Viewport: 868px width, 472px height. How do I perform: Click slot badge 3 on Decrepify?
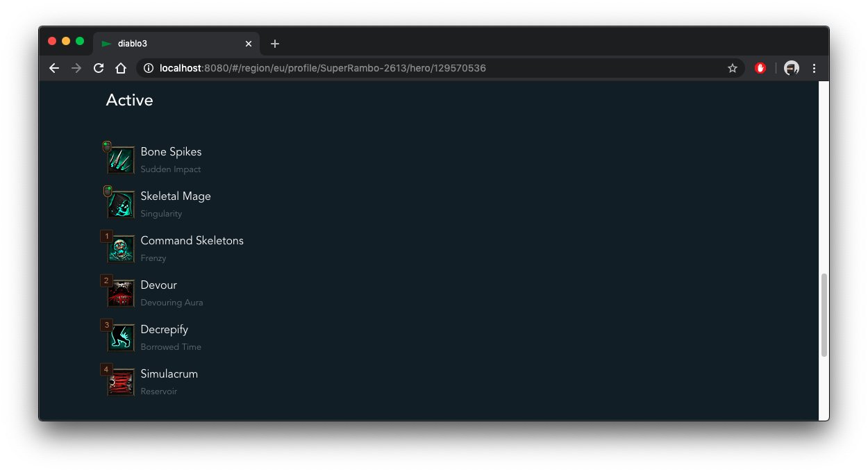(x=106, y=326)
